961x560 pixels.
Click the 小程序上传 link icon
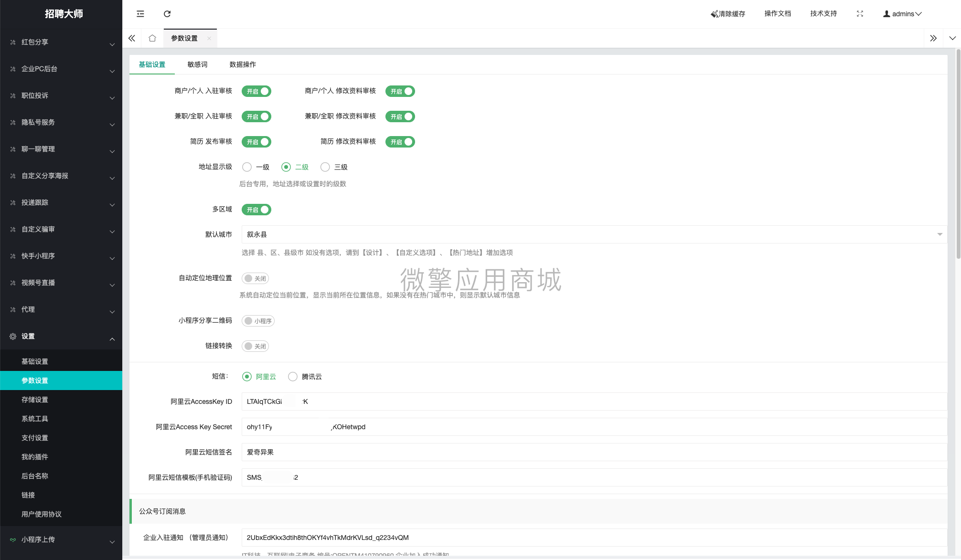13,539
